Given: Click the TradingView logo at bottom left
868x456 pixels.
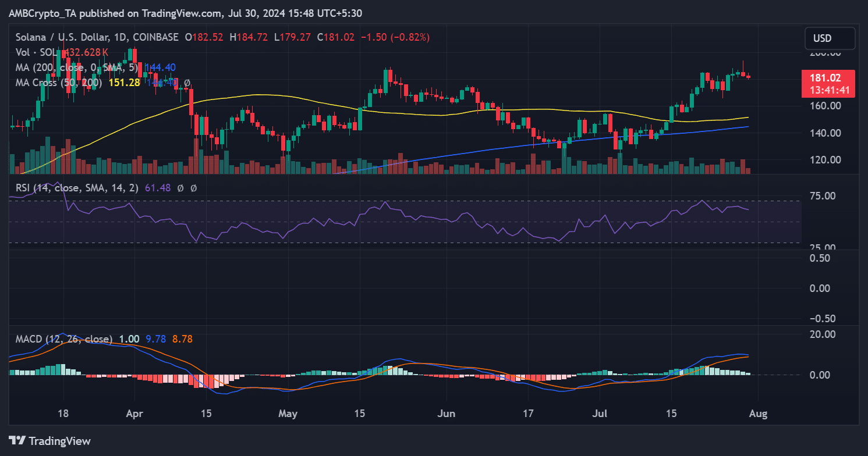Looking at the screenshot, I should (x=49, y=441).
